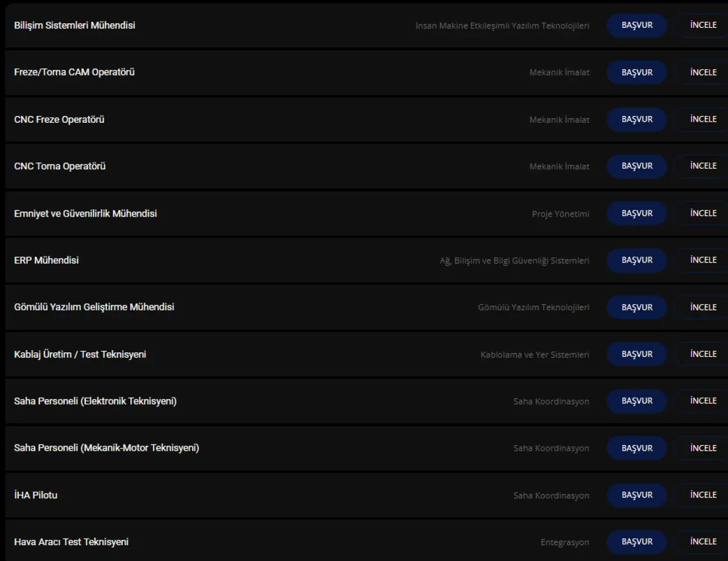Screen dimensions: 728x561
Task: Apply for Bilişim Sistemleri Mühendisi via BAŞVUR
Action: 636,26
